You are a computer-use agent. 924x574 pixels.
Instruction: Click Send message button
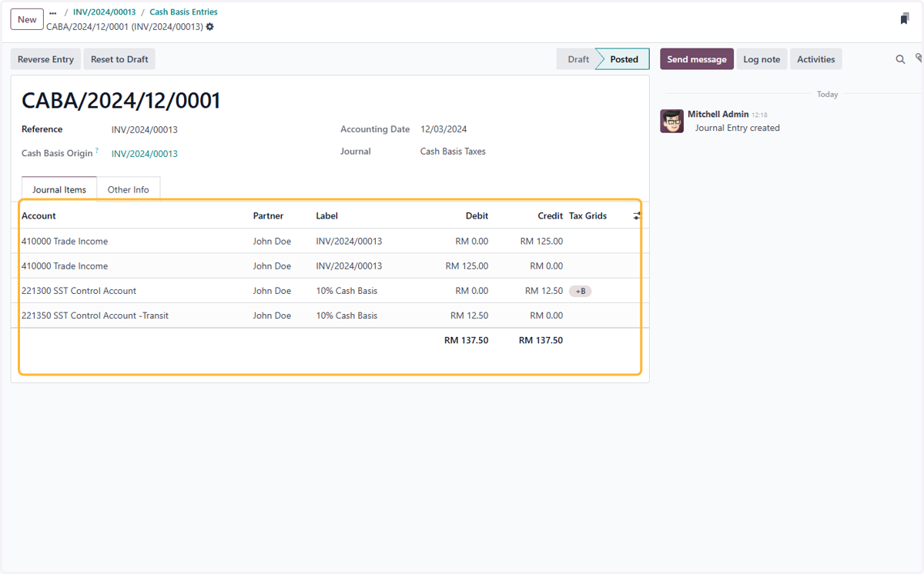pos(697,59)
